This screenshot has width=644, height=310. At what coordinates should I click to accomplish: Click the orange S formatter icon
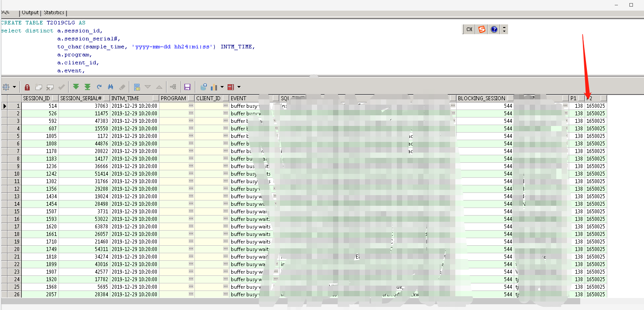click(x=481, y=29)
